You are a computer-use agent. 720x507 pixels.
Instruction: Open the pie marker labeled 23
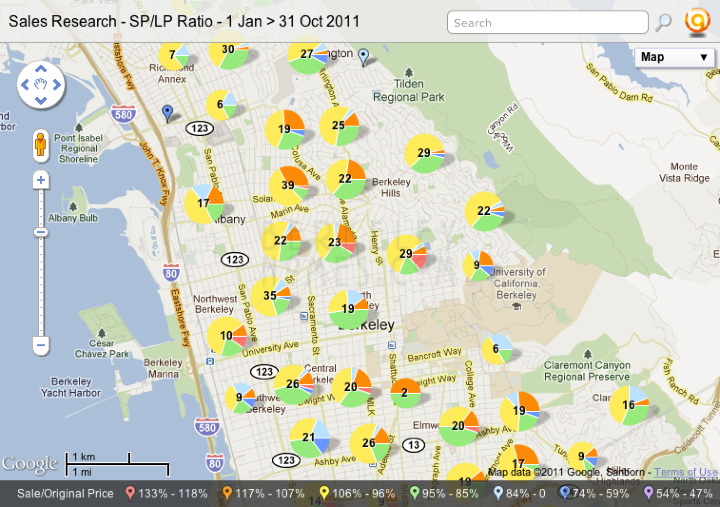point(336,242)
